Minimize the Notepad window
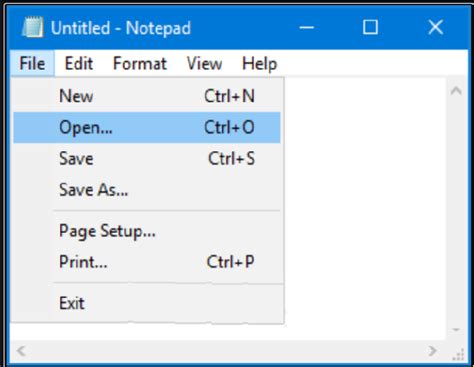This screenshot has height=367, width=474. (307, 27)
